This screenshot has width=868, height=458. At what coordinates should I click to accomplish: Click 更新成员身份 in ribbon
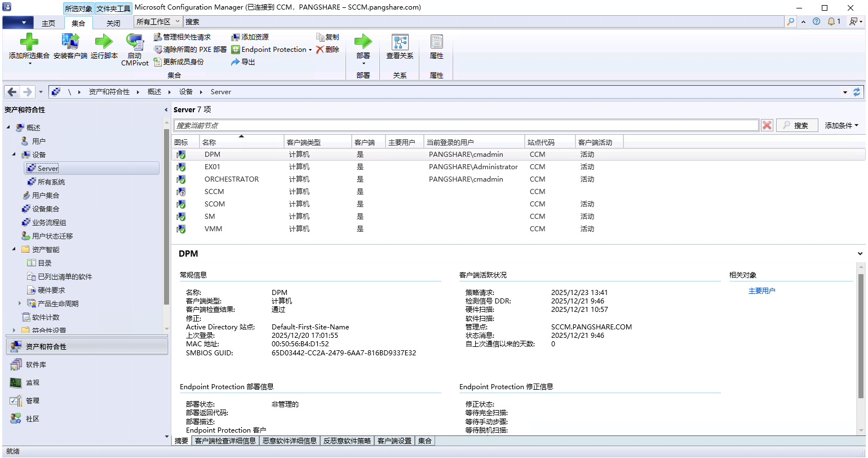(179, 62)
